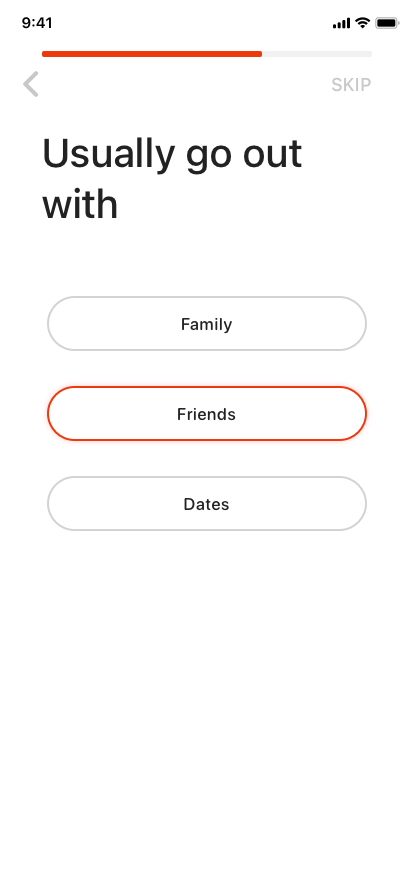Tap the back chevron arrow
The image size is (414, 896).
coord(31,84)
